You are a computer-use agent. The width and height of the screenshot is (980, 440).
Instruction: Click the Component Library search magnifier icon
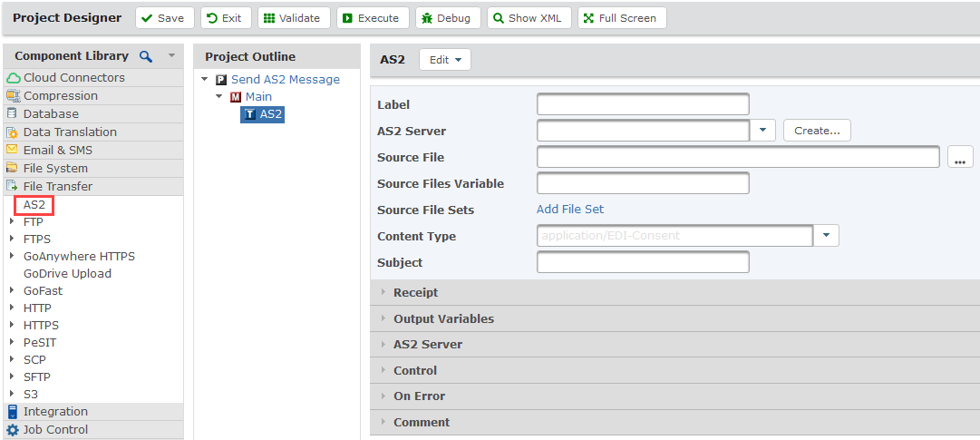point(146,56)
